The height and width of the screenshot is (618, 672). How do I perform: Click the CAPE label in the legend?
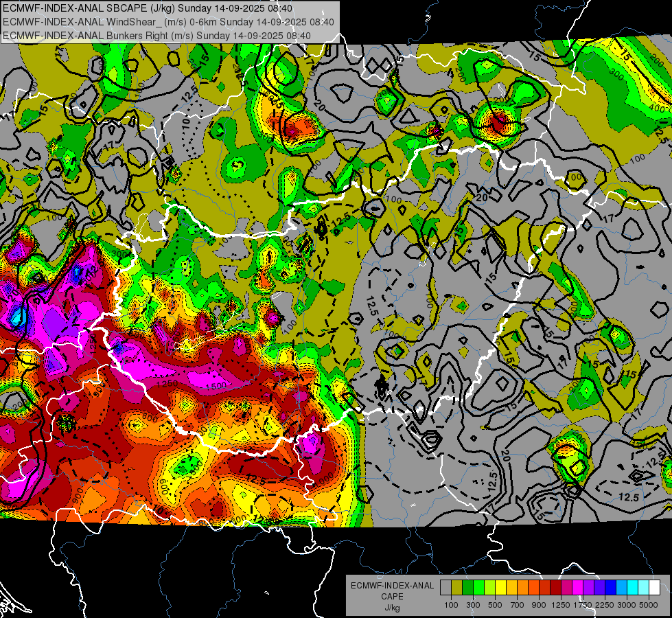392,596
